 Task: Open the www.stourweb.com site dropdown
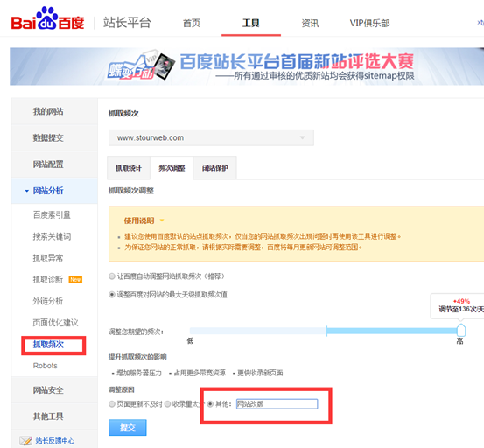click(x=211, y=137)
